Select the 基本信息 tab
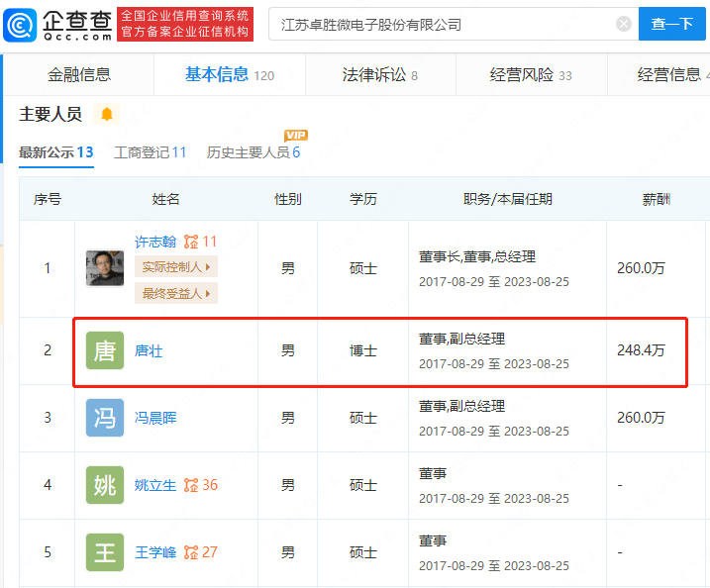Viewport: 710px width, 588px height. coord(230,74)
